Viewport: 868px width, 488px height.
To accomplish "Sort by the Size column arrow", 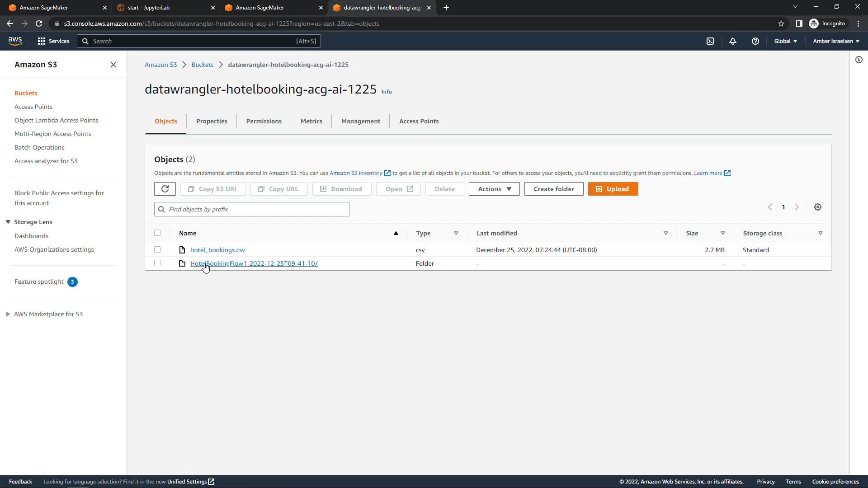I will click(x=722, y=233).
